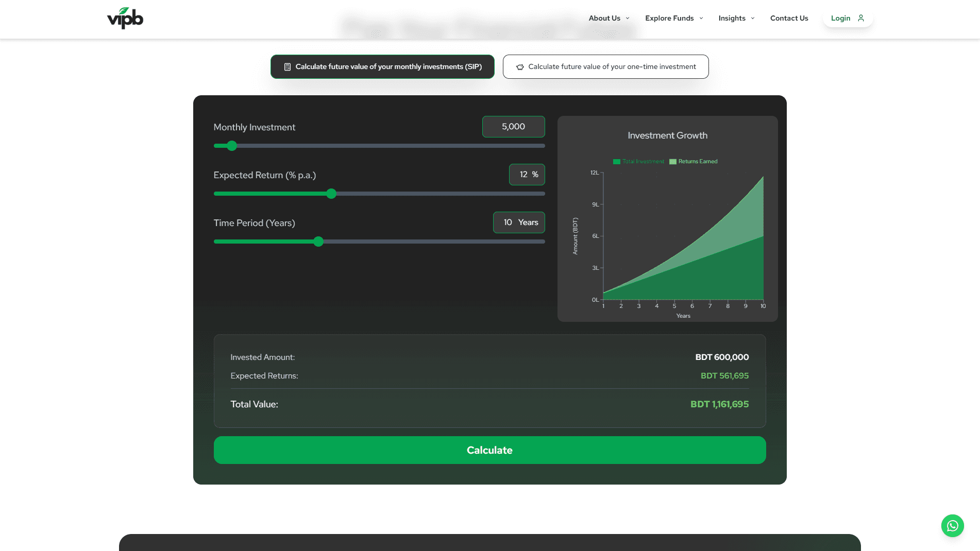The height and width of the screenshot is (551, 980).
Task: Click the Total Value: label
Action: (254, 404)
